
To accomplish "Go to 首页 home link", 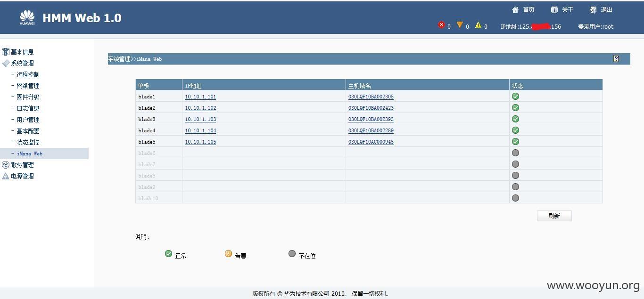I will click(528, 10).
